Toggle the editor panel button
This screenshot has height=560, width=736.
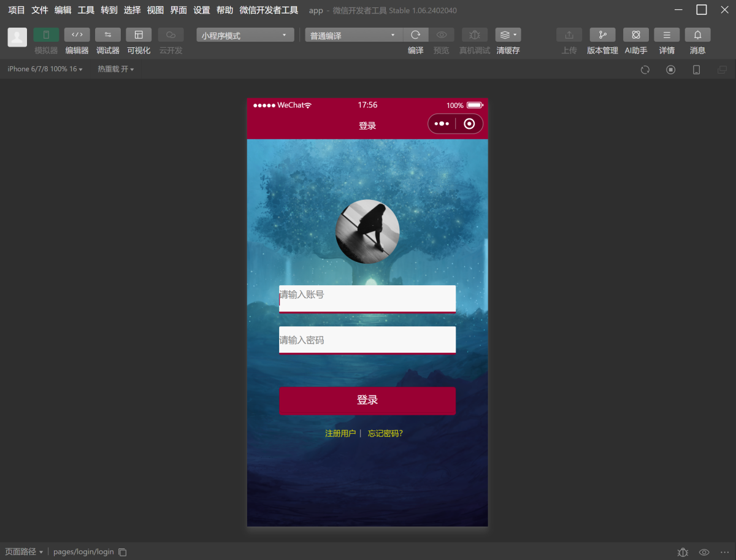click(x=77, y=35)
